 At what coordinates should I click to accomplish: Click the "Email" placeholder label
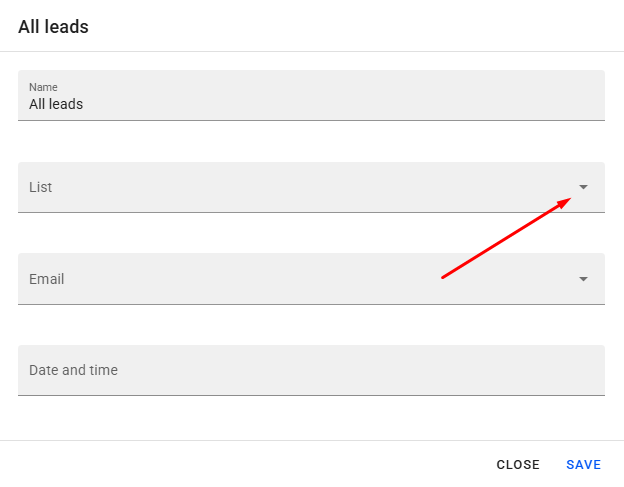(47, 279)
